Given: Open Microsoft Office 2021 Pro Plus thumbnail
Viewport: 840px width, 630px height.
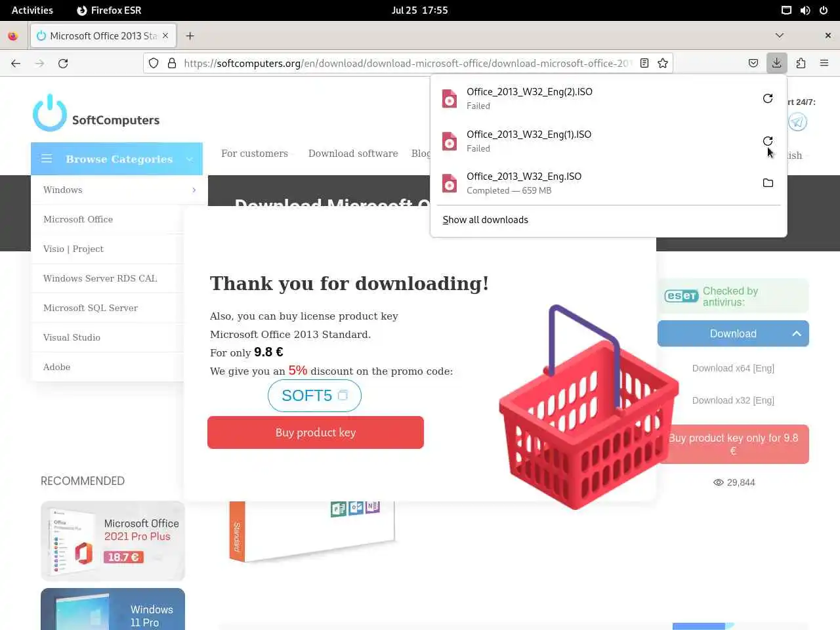Looking at the screenshot, I should pos(113,541).
